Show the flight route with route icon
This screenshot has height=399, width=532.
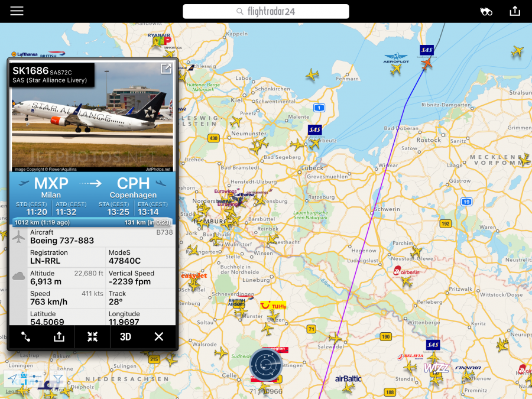click(x=26, y=336)
